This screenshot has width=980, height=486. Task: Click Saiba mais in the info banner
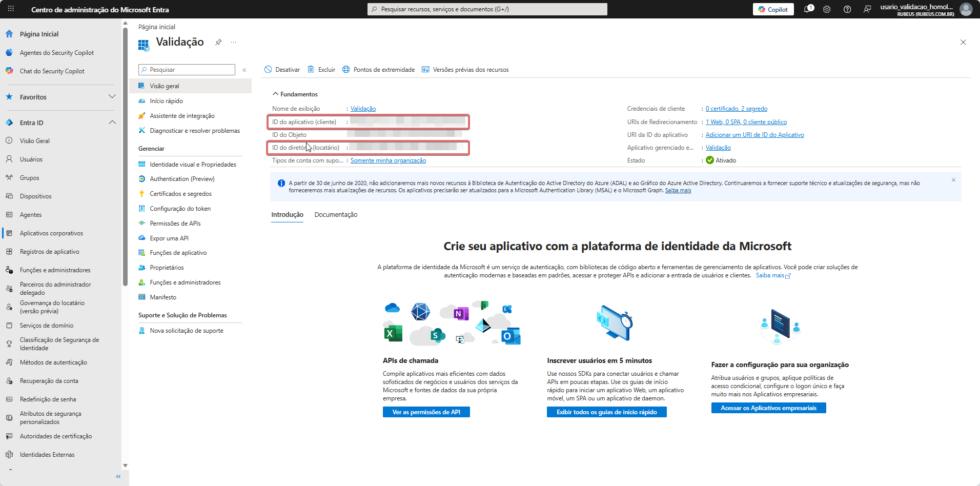click(678, 190)
